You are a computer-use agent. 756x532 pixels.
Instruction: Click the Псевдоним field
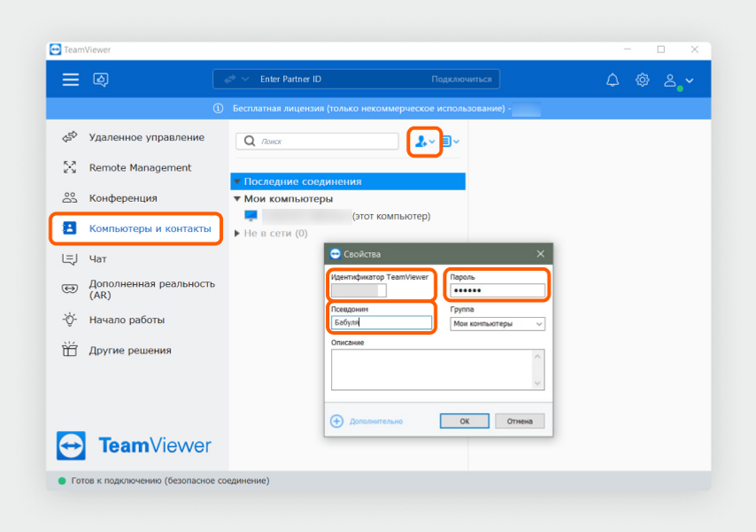click(382, 323)
